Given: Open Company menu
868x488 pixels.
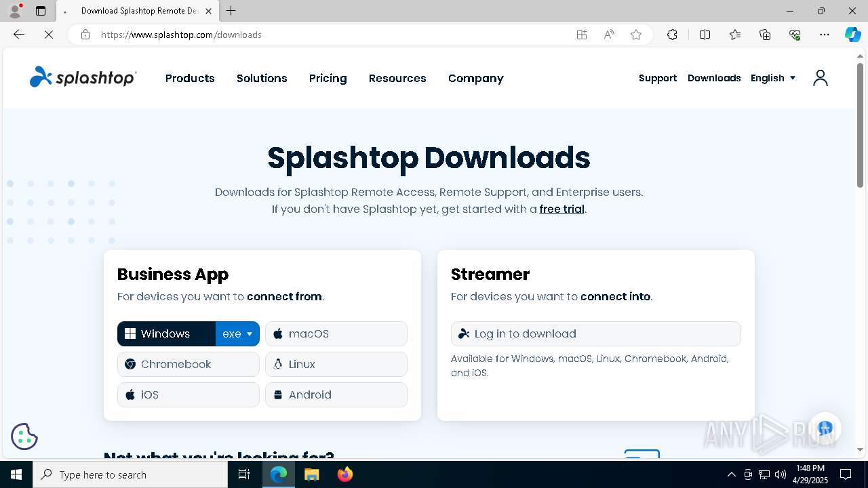Looking at the screenshot, I should [x=475, y=78].
